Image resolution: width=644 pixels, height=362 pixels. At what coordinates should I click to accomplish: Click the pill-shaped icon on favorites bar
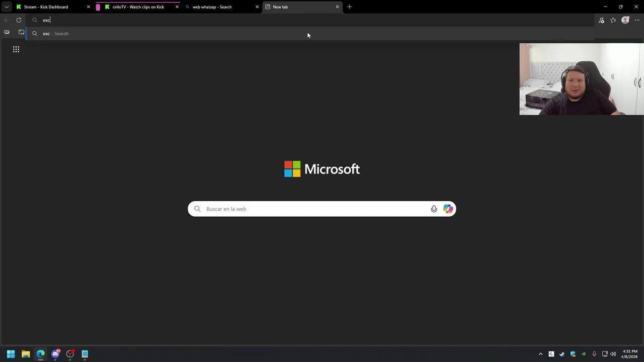7,32
